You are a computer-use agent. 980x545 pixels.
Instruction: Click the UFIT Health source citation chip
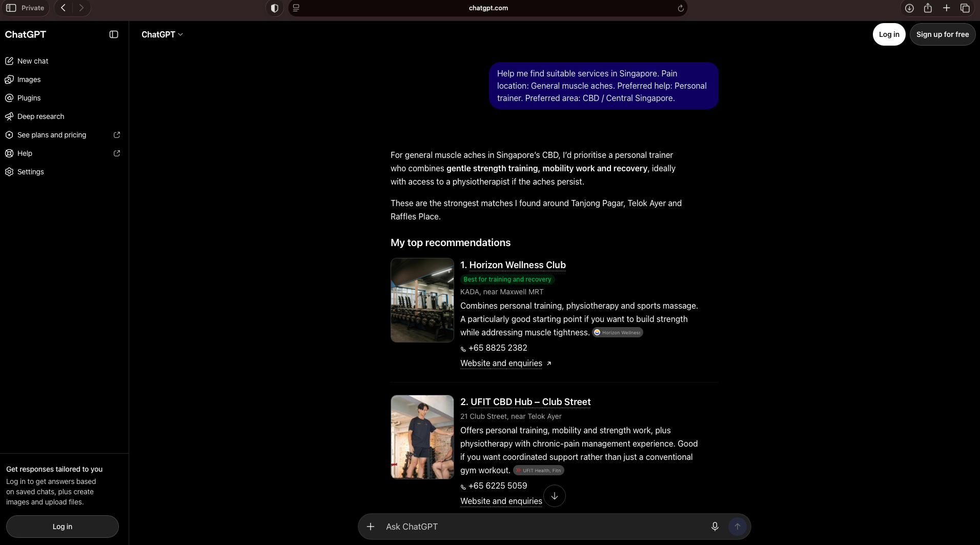[x=539, y=470]
